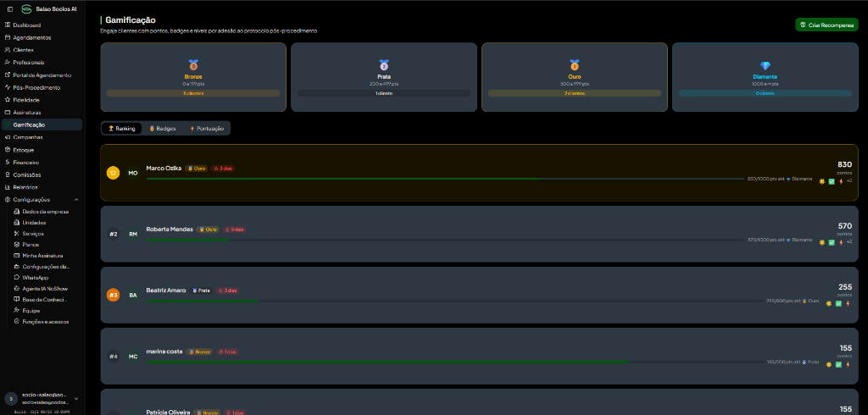868x415 pixels.
Task: Click the green check badge in Beatriz Amaro's row
Action: pos(838,303)
